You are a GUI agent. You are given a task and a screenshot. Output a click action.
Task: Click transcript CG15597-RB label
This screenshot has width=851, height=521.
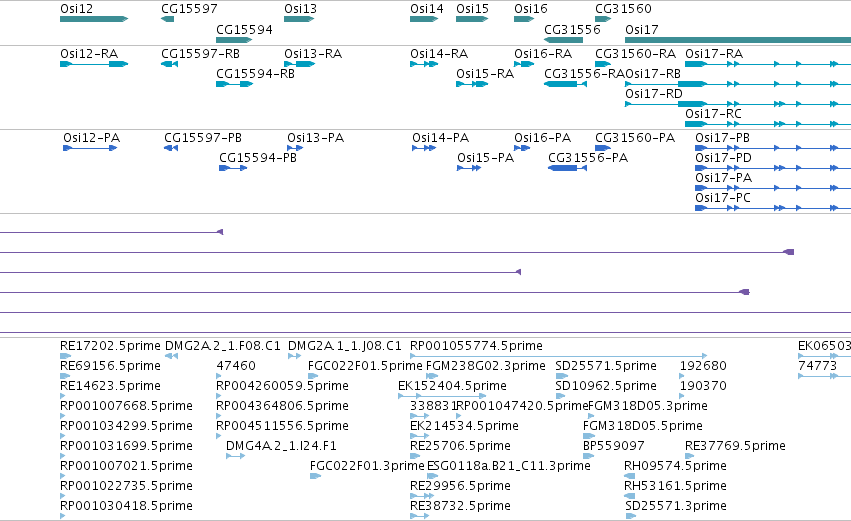[x=200, y=54]
